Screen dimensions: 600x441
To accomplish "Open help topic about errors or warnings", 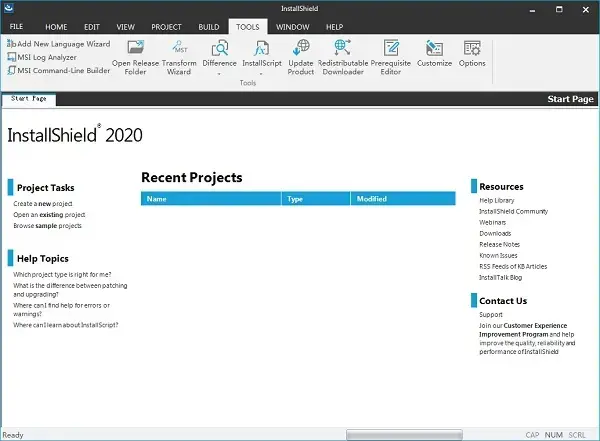I will [x=61, y=310].
